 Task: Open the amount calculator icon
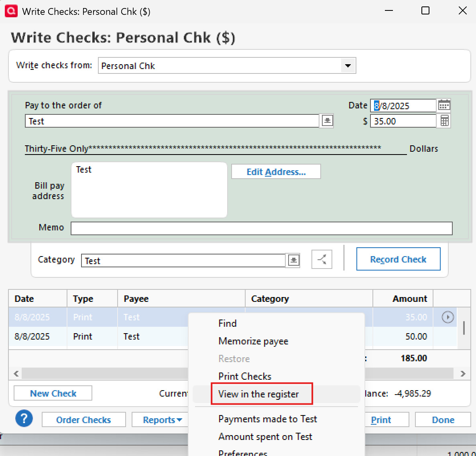click(x=444, y=121)
